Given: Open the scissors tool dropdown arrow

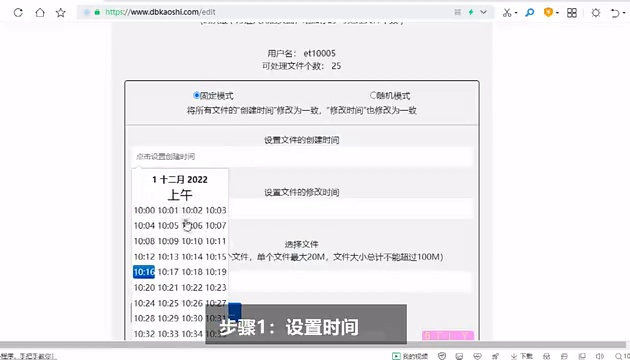Looking at the screenshot, I should [516, 13].
